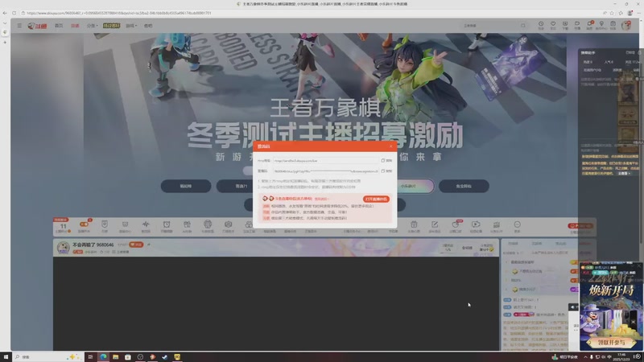
Task: Click the orange follow button beside the streamer name
Action: pos(136,245)
